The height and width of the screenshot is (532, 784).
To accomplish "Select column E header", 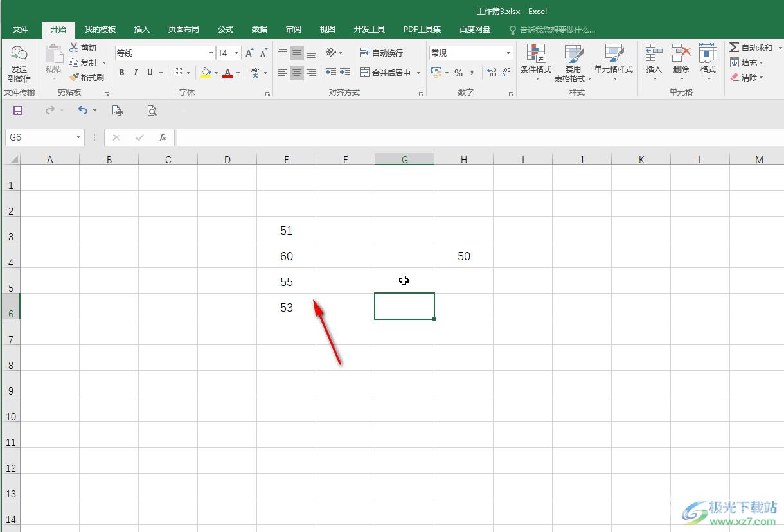I will pyautogui.click(x=287, y=159).
